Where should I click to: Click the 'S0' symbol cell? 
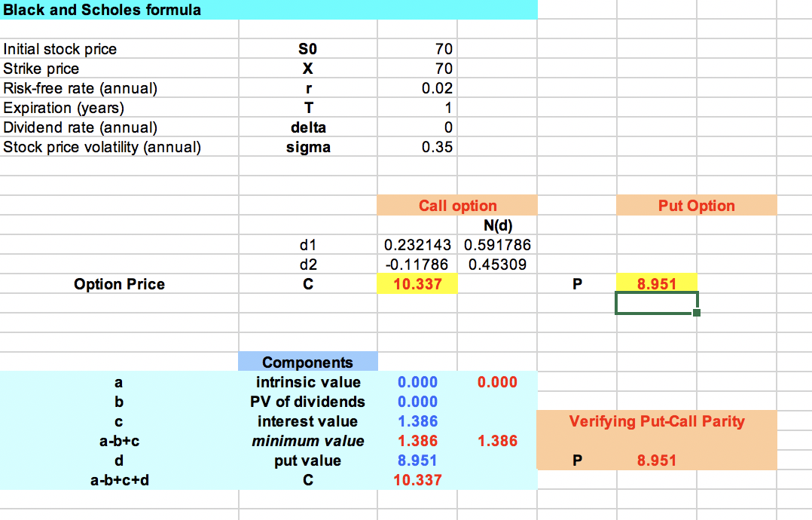(307, 49)
